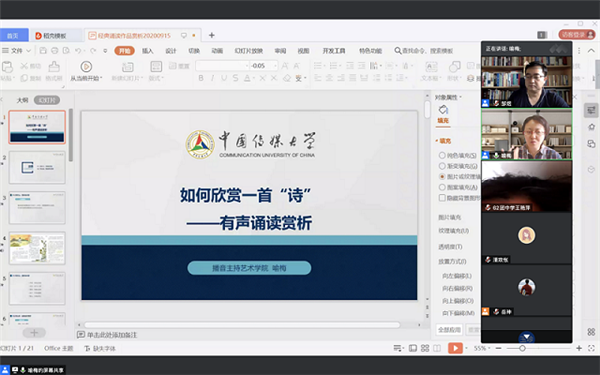The image size is (600, 375).
Task: Click the increase font size icon
Action: click(x=285, y=66)
